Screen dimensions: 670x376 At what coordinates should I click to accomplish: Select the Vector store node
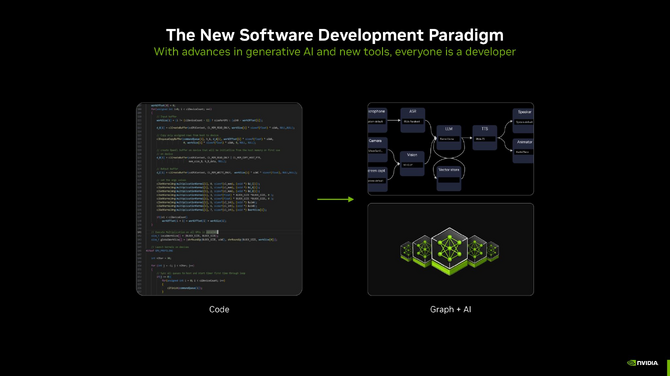[x=449, y=178]
